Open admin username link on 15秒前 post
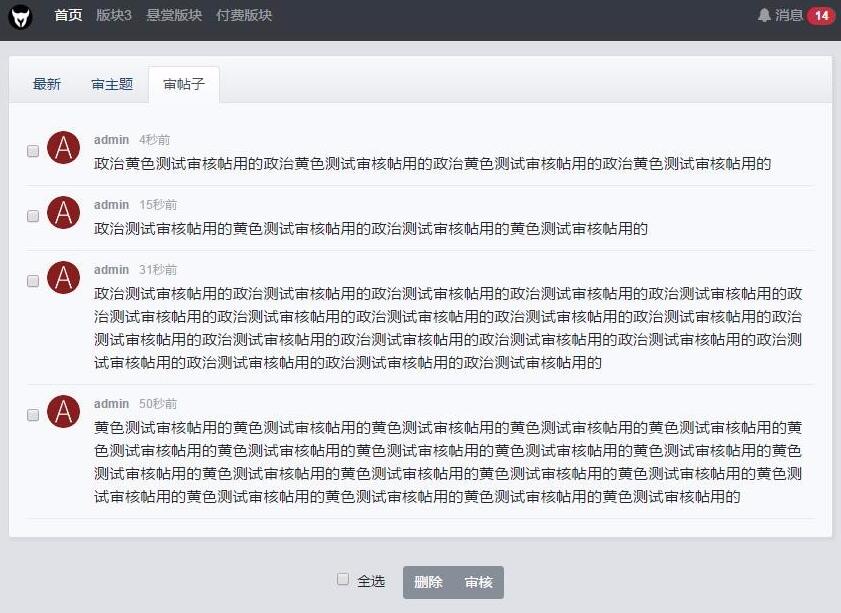The width and height of the screenshot is (841, 613). click(112, 204)
